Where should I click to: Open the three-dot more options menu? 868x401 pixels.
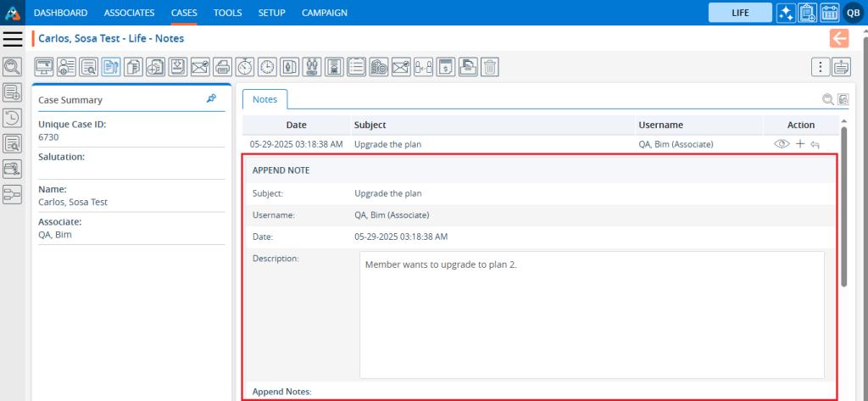tap(820, 67)
